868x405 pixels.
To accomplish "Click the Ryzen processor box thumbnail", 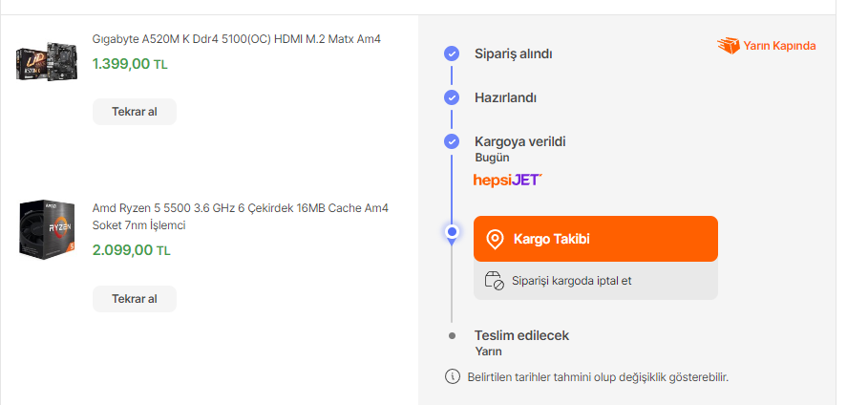I will [45, 227].
